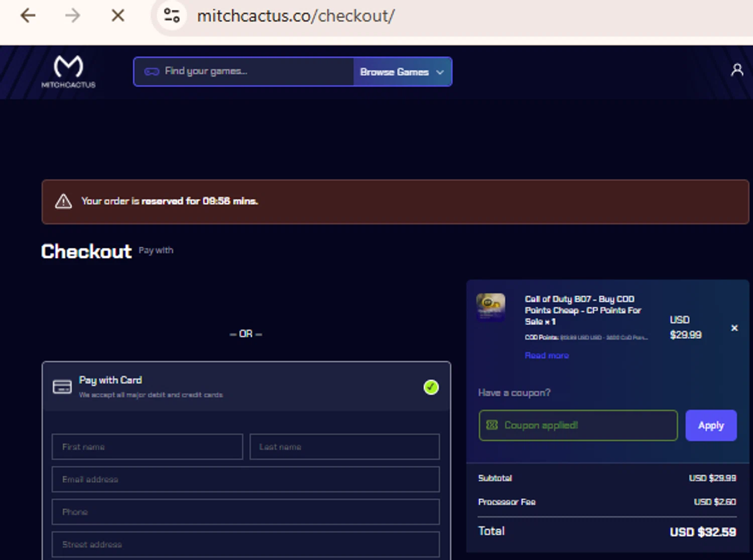This screenshot has width=753, height=560.
Task: Click the item price USD $29.99
Action: point(686,327)
